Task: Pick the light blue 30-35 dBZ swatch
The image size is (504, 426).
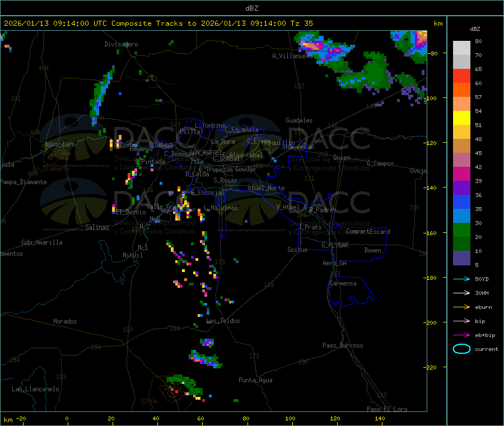Action: pyautogui.click(x=461, y=216)
